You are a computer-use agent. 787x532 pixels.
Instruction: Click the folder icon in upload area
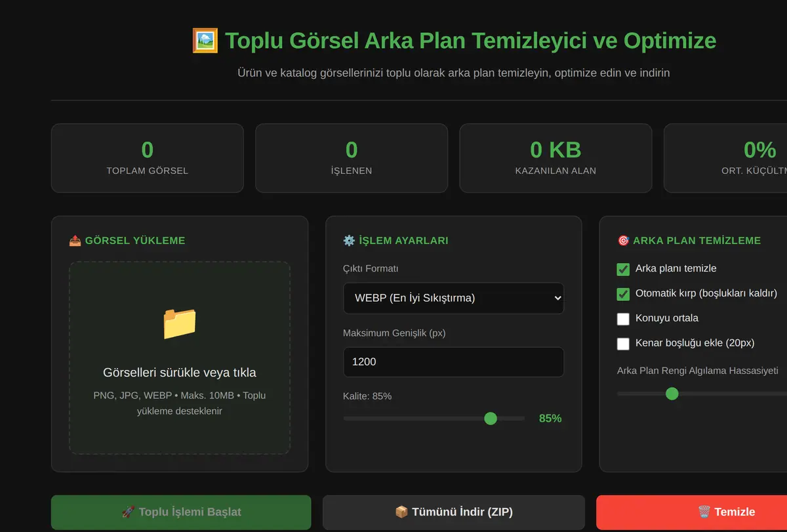pyautogui.click(x=179, y=323)
